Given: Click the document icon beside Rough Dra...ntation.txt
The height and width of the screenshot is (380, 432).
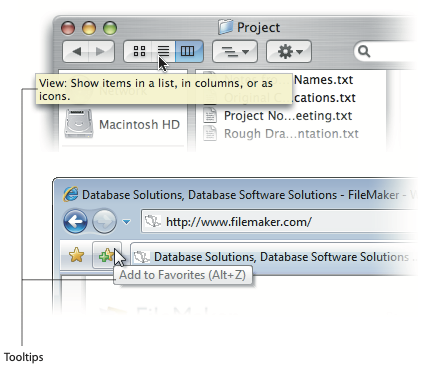Looking at the screenshot, I should click(210, 134).
